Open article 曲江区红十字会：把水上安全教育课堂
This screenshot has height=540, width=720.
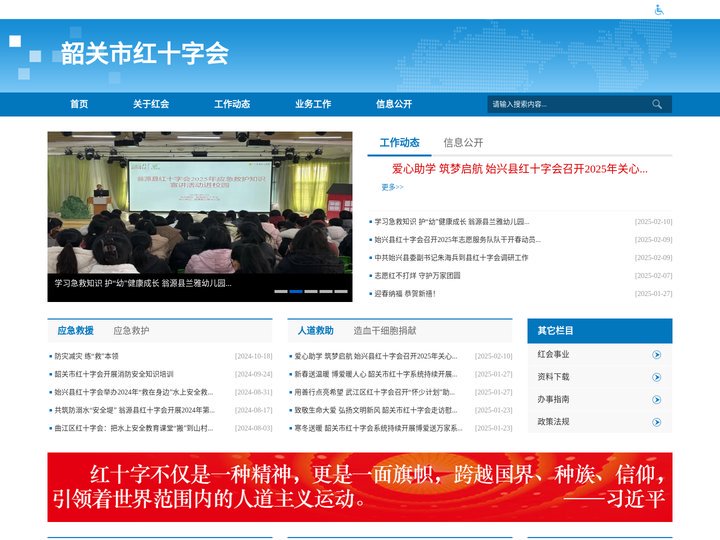click(134, 428)
